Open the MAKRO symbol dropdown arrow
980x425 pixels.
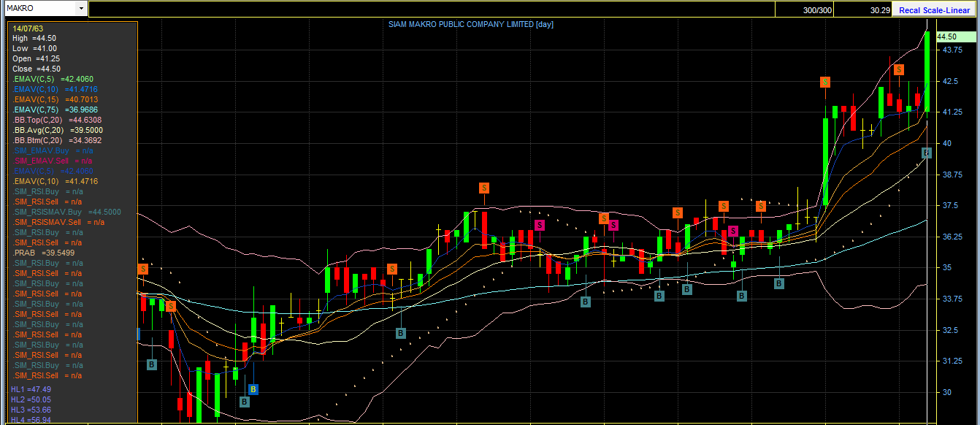click(81, 8)
